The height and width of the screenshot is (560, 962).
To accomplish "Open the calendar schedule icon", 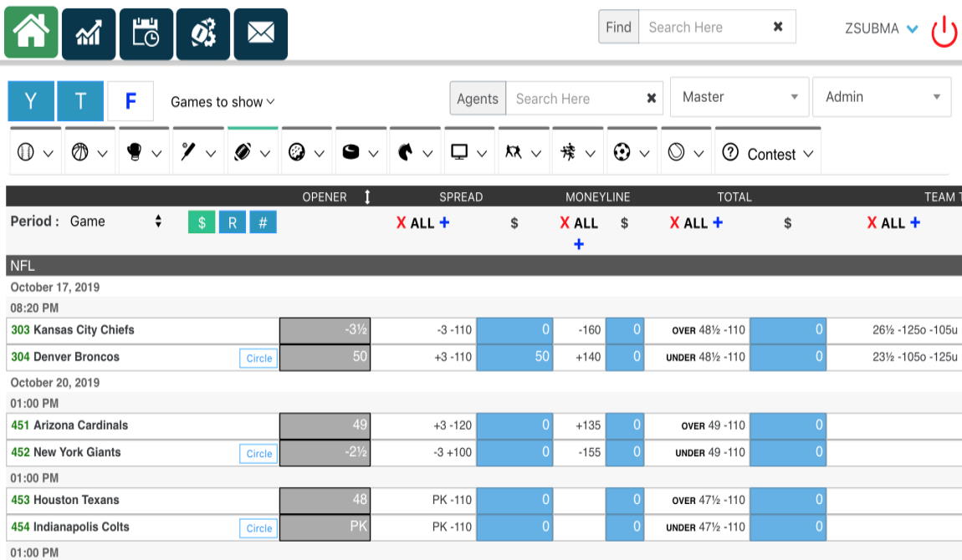I will coord(146,34).
